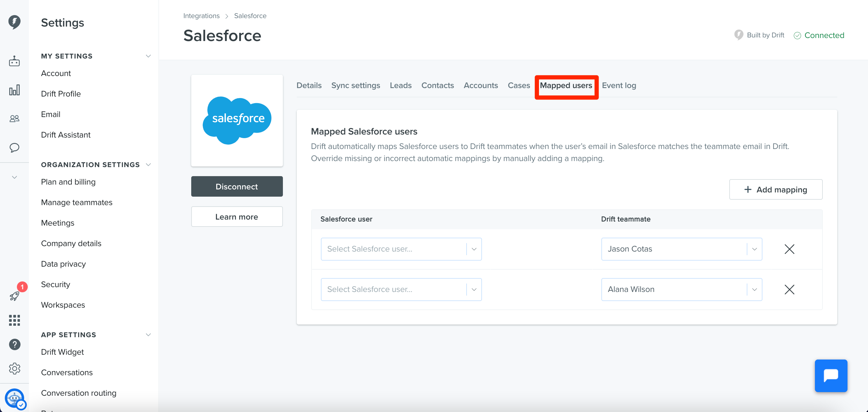This screenshot has height=412, width=868.
Task: Open the Alana Wilson teammate dropdown
Action: point(681,289)
